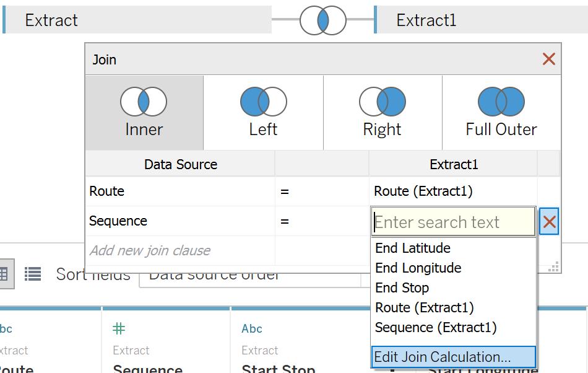Select the Inner join type
Viewport: 588px width, 373px height.
click(x=144, y=113)
